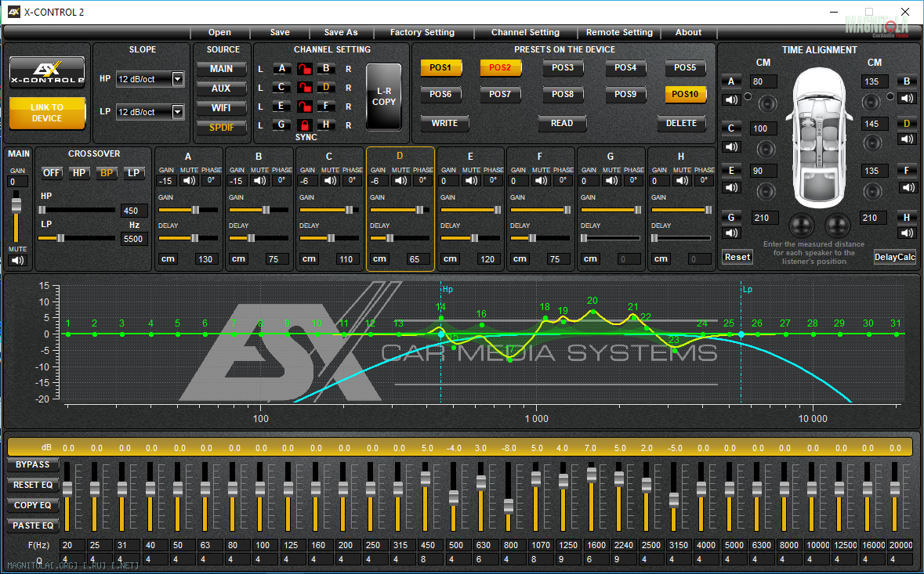Click LINK TO DEVICE button
The height and width of the screenshot is (574, 924).
pos(47,113)
